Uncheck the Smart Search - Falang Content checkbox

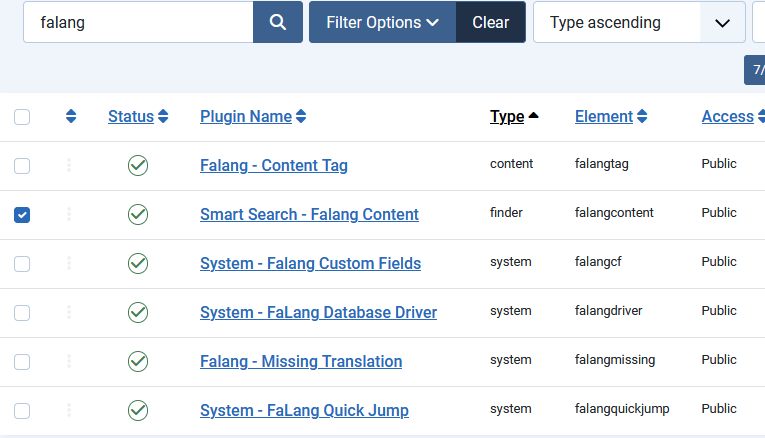[22, 214]
